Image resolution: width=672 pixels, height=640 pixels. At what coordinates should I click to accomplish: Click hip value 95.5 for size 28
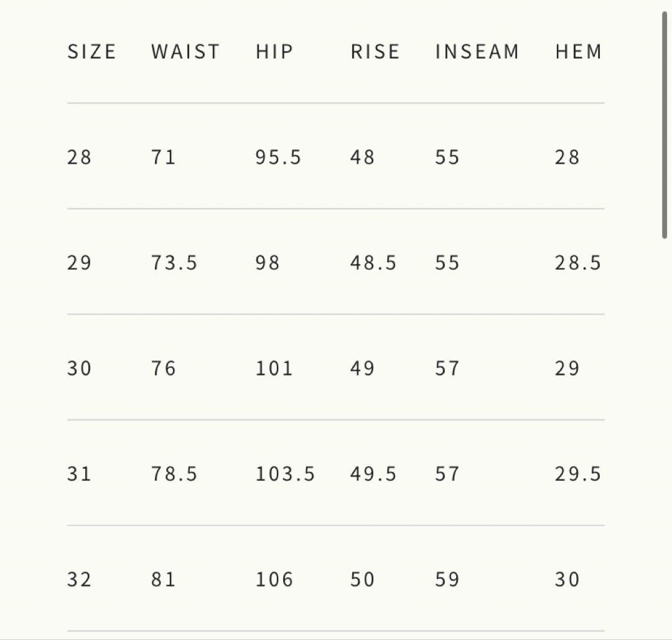[x=278, y=158]
